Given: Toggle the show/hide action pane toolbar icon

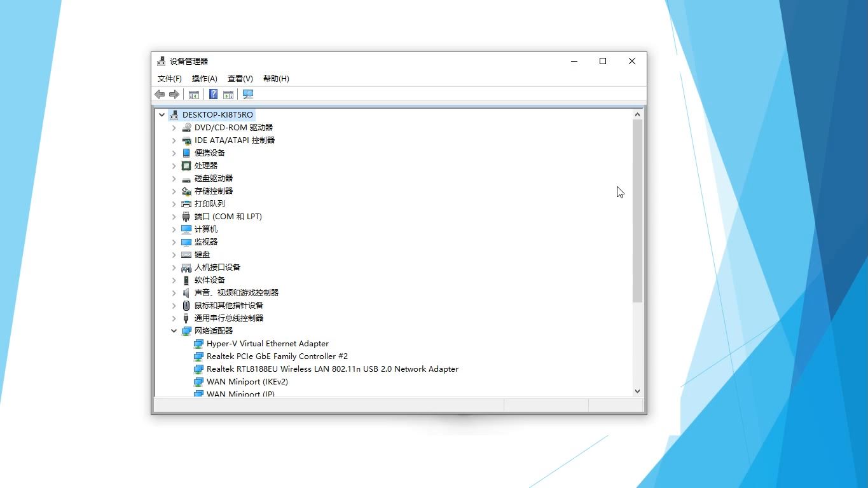Looking at the screenshot, I should [x=228, y=95].
